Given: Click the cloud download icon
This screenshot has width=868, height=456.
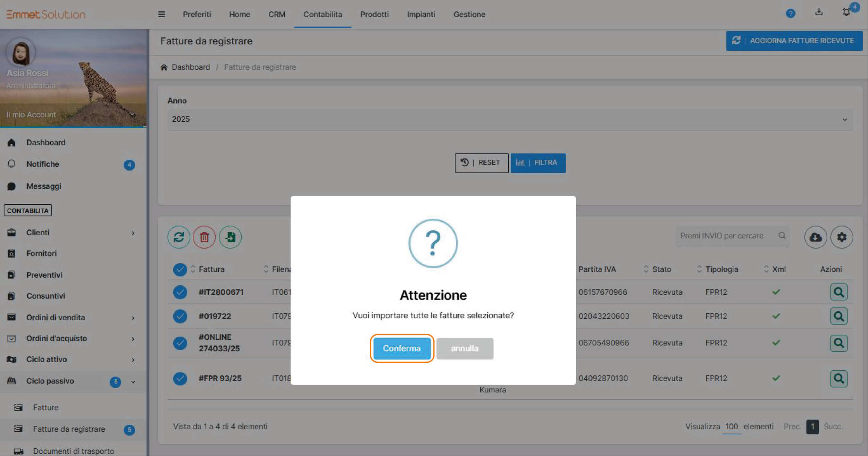Looking at the screenshot, I should tap(815, 237).
